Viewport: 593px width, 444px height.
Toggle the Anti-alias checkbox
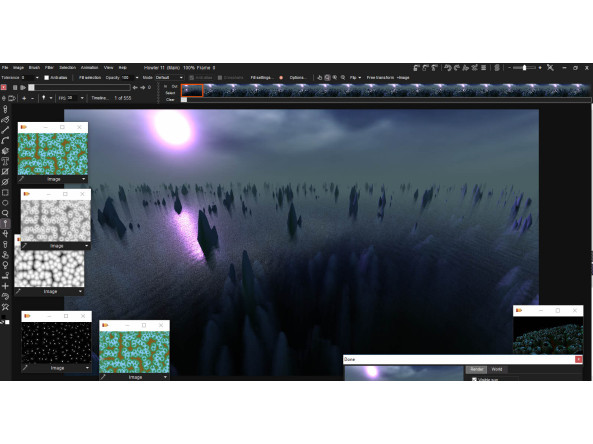(47, 78)
